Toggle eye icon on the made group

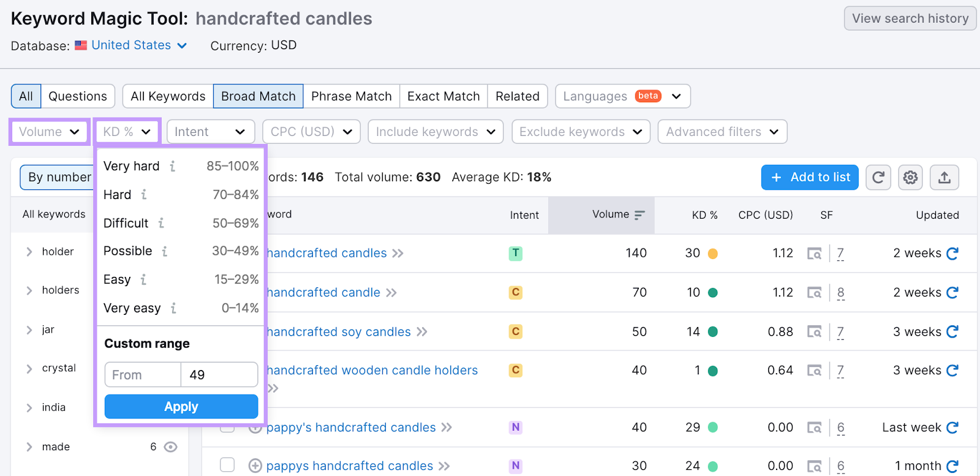point(171,447)
